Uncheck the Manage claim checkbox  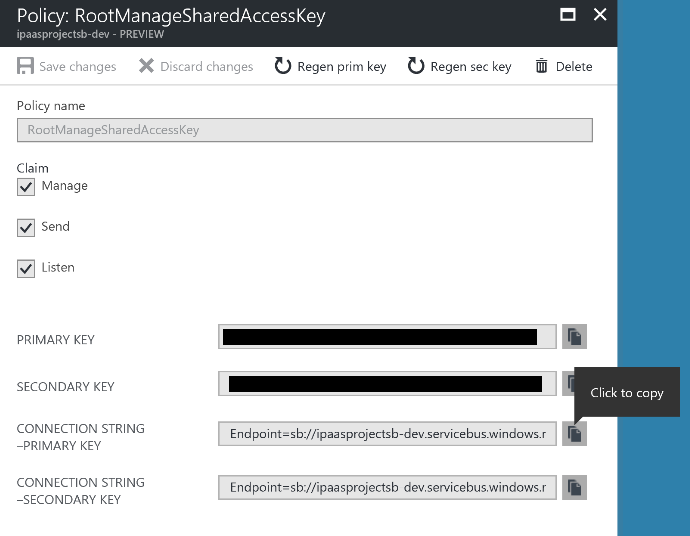coord(26,187)
